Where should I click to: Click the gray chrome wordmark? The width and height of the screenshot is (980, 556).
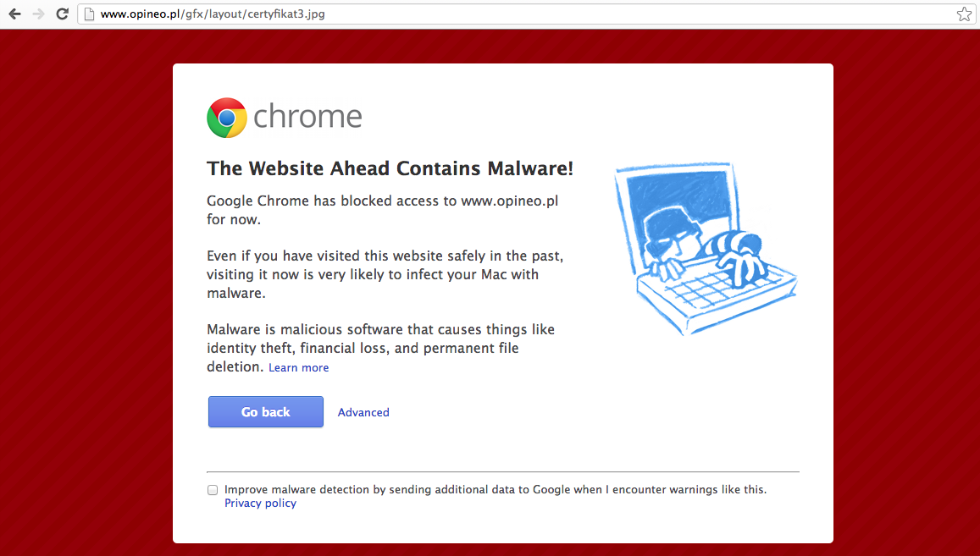[307, 117]
